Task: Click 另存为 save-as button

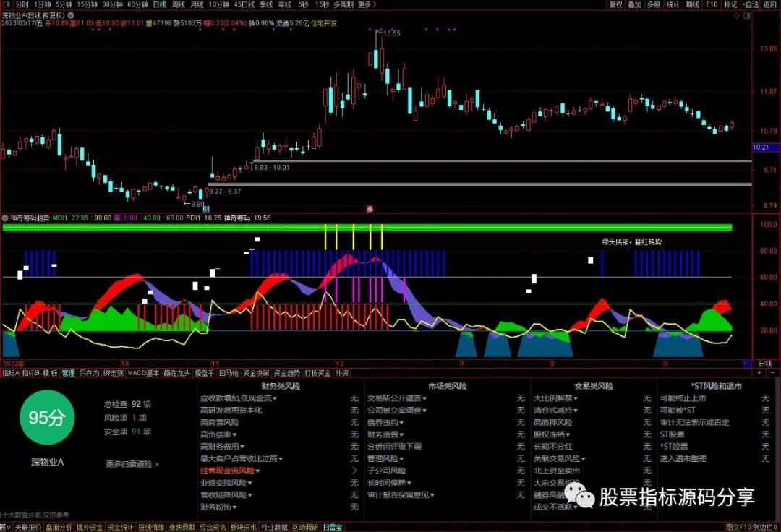Action: 89,373
